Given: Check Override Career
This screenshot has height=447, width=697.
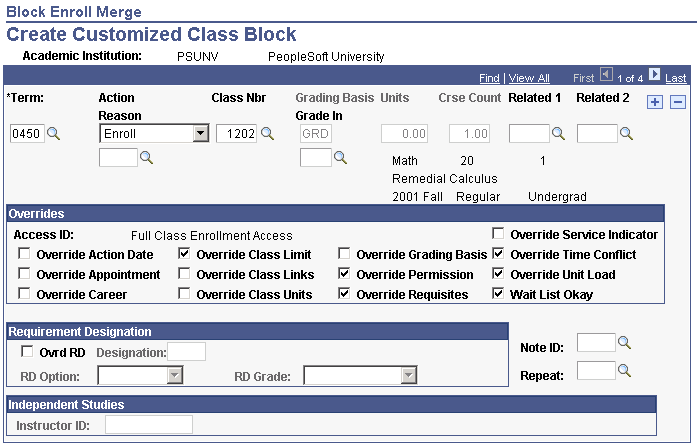Looking at the screenshot, I should click(24, 293).
